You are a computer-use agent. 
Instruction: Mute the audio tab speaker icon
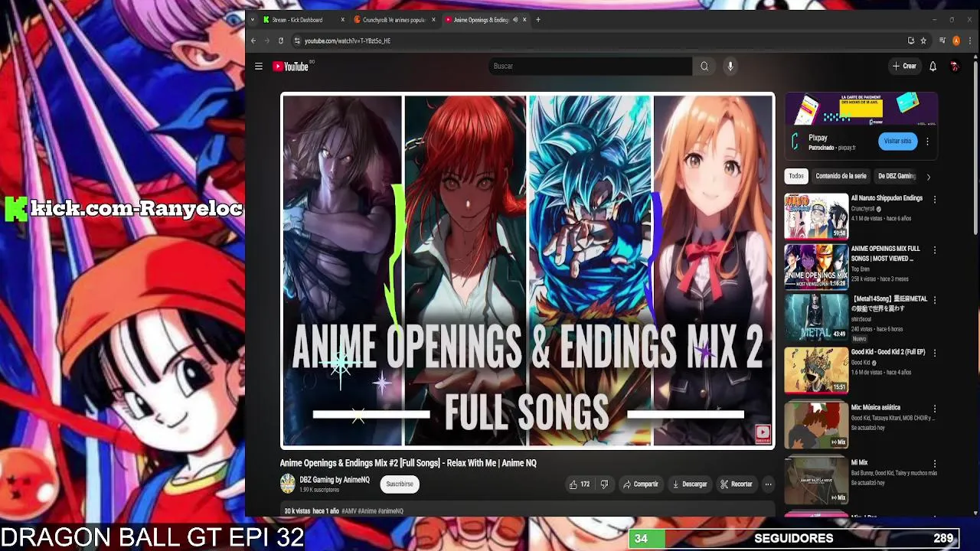click(515, 20)
